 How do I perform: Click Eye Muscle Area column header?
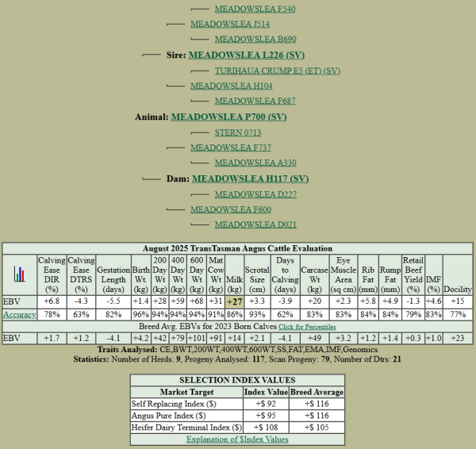(x=344, y=274)
